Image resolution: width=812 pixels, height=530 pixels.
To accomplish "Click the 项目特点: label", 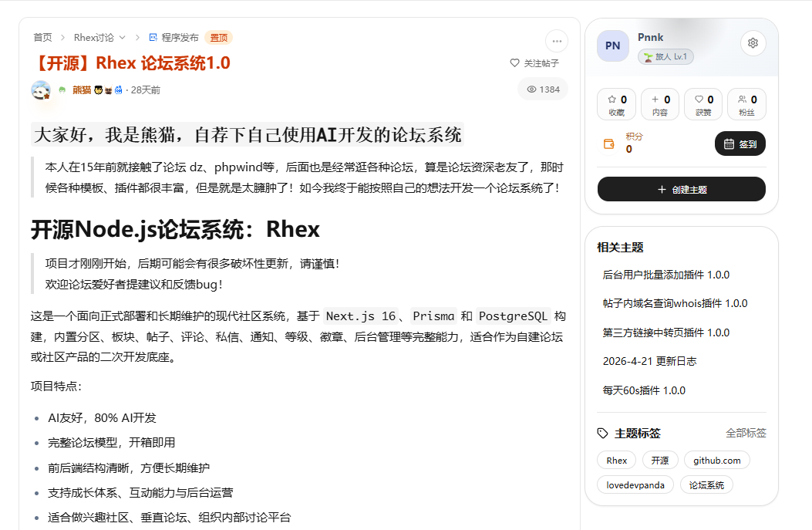I will pos(56,386).
